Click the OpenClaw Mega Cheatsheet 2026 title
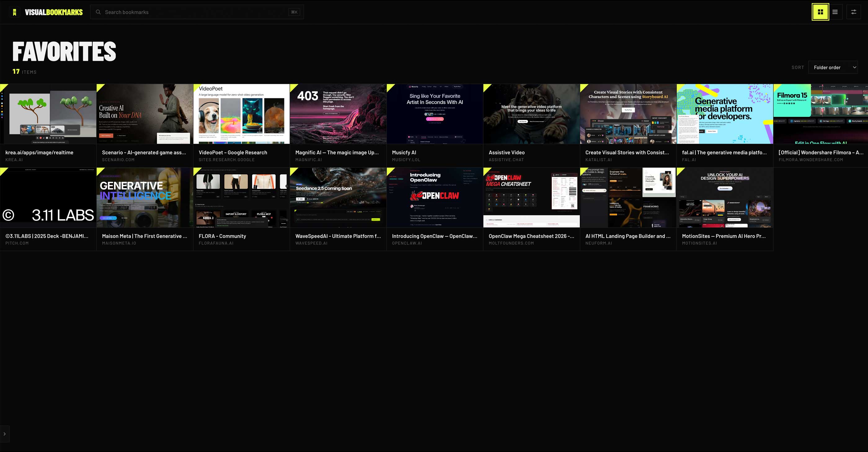Screen dimensions: 868x452 coord(531,236)
